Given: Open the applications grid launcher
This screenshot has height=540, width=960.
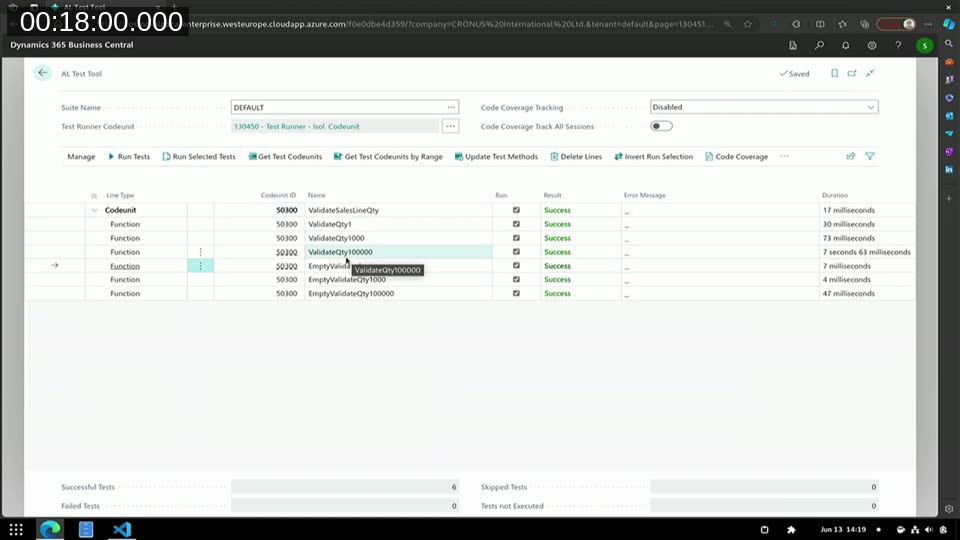Looking at the screenshot, I should (16, 529).
